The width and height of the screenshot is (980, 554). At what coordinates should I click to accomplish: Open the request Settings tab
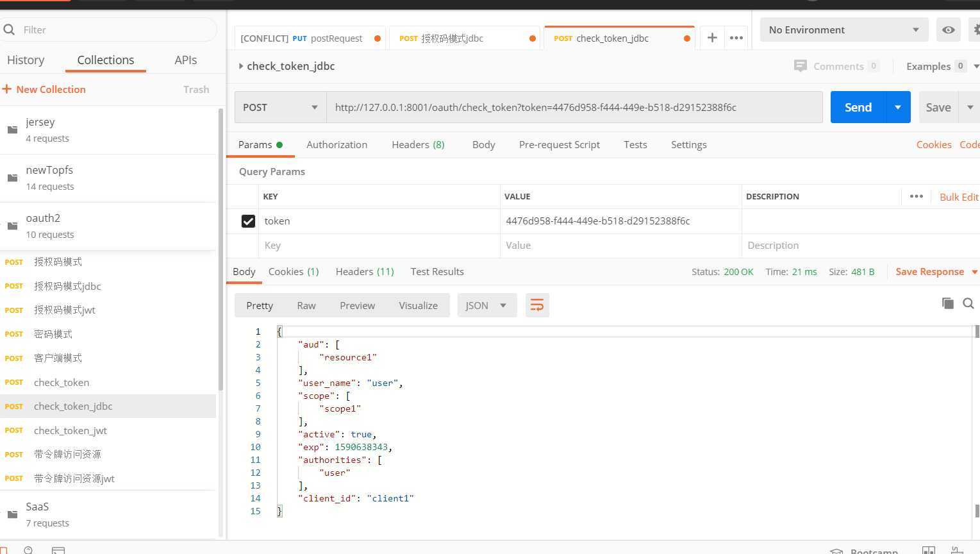pyautogui.click(x=689, y=145)
